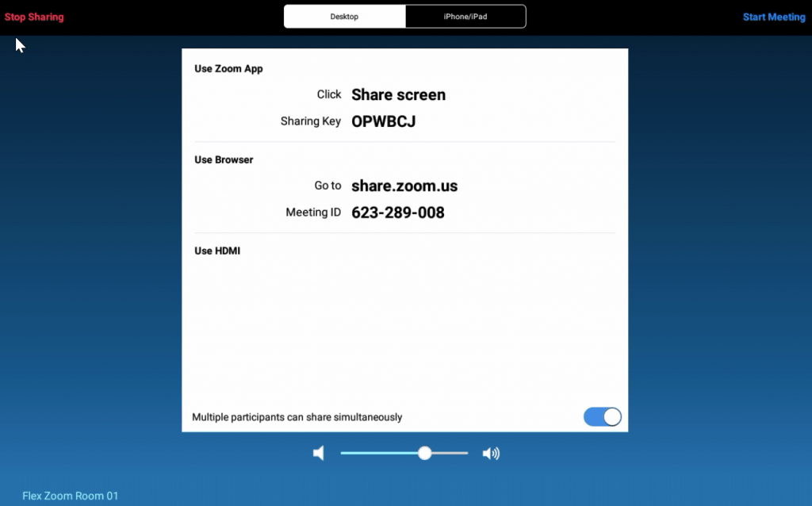Click the Use Browser section heading
The height and width of the screenshot is (506, 812).
pos(224,159)
